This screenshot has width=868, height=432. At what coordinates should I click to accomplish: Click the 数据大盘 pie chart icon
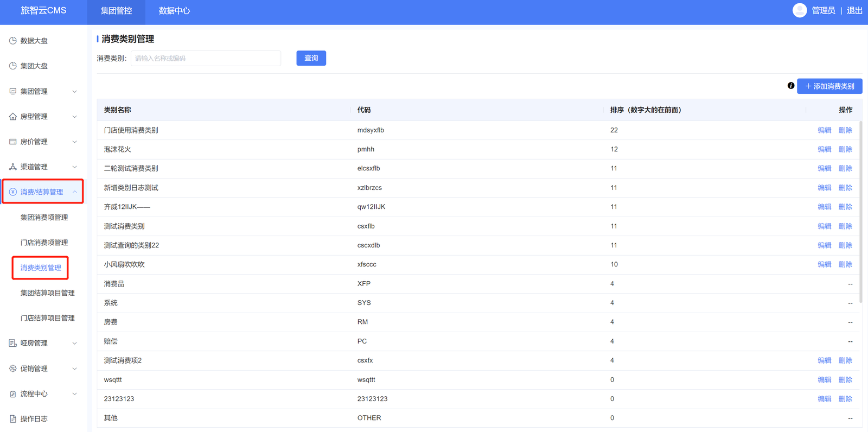click(13, 41)
